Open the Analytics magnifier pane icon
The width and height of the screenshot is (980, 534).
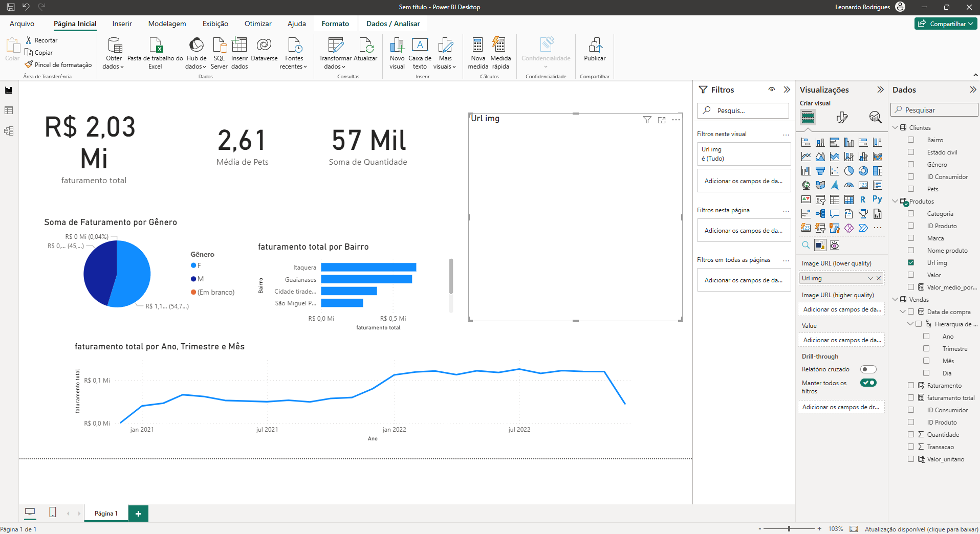pos(875,117)
